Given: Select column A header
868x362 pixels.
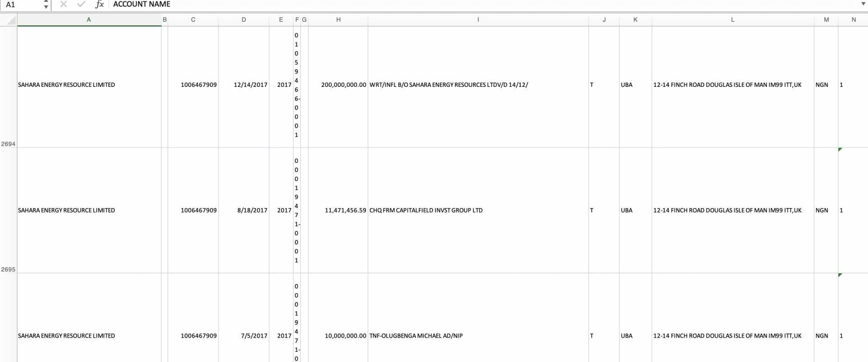Looking at the screenshot, I should click(x=89, y=20).
